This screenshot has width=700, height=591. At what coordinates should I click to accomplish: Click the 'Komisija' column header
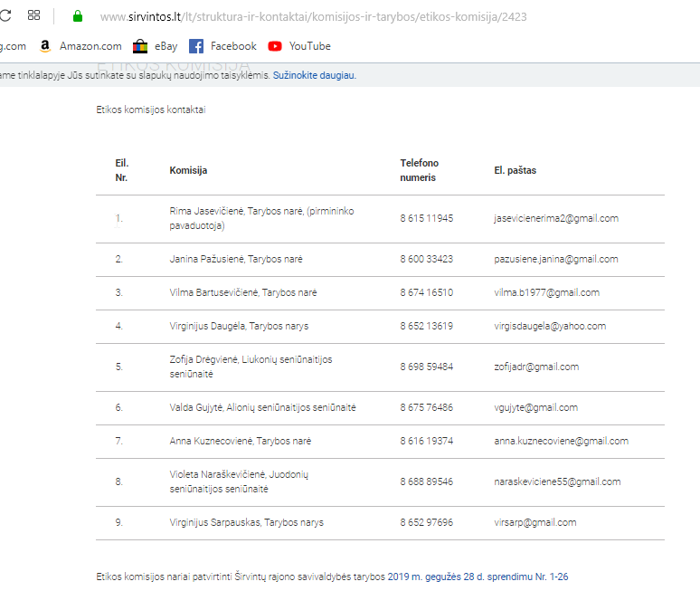[188, 170]
